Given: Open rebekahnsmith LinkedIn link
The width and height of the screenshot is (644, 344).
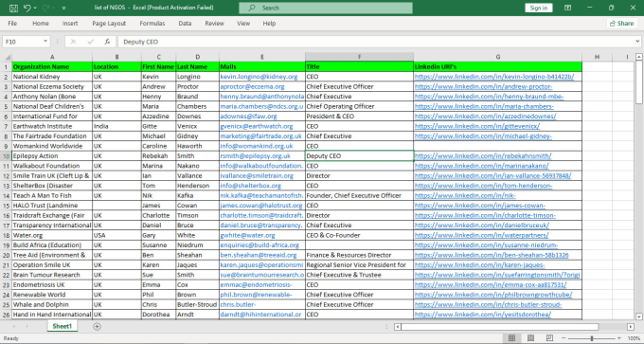Looking at the screenshot, I should 483,155.
